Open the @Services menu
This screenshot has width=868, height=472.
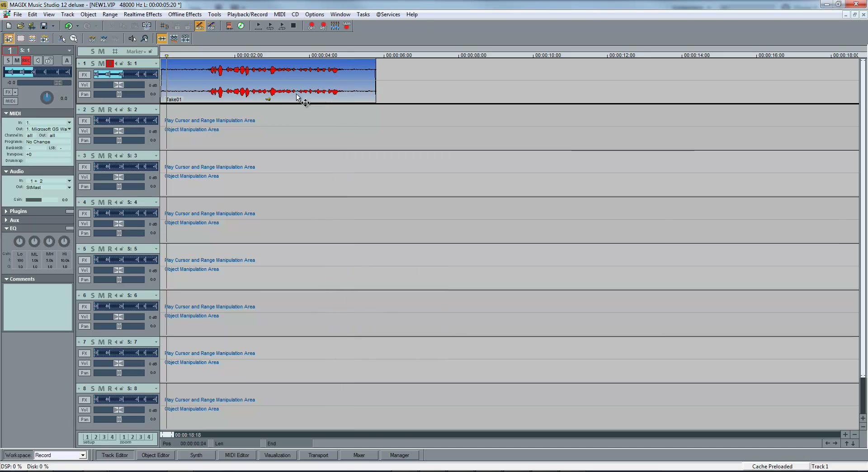click(x=388, y=14)
